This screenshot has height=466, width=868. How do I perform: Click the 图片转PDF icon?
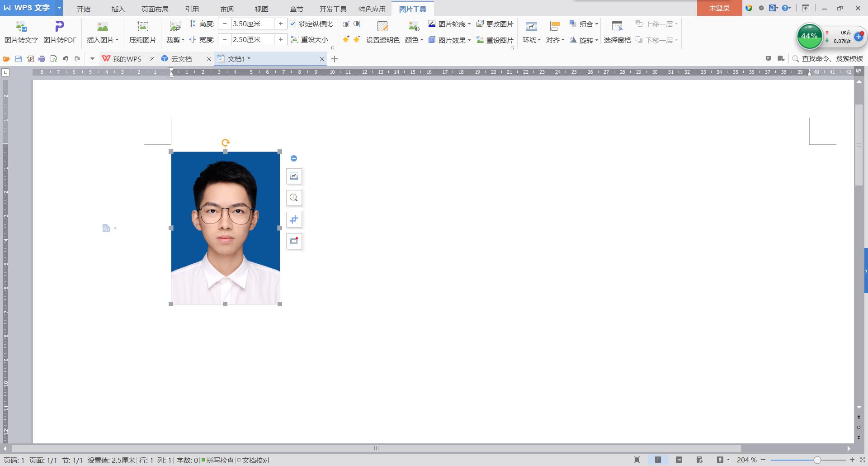click(x=60, y=27)
